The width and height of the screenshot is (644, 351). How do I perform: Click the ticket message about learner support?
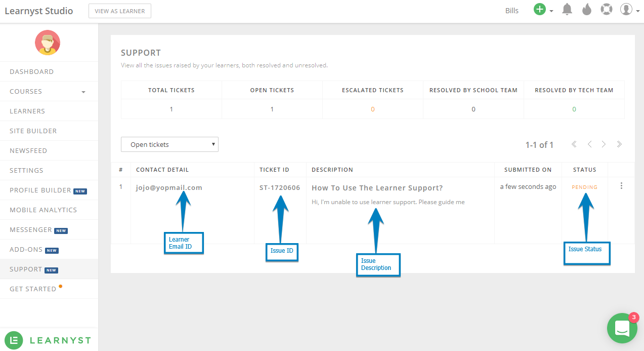click(x=388, y=202)
